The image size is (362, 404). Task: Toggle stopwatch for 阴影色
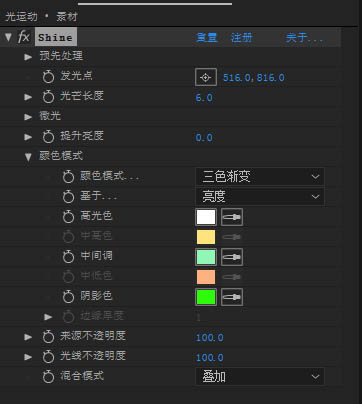(68, 297)
